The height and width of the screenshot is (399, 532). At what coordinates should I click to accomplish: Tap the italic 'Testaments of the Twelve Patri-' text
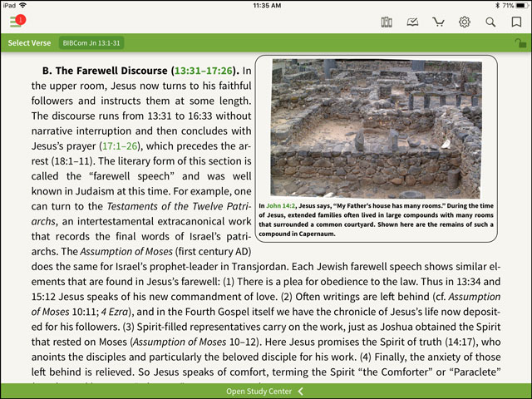click(x=180, y=206)
